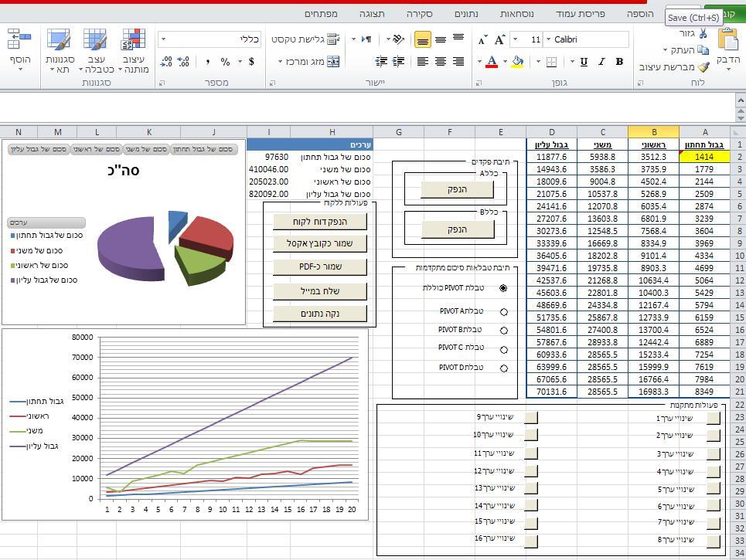Image resolution: width=746 pixels, height=560 pixels.
Task: Click the align text left icon
Action: (423, 61)
